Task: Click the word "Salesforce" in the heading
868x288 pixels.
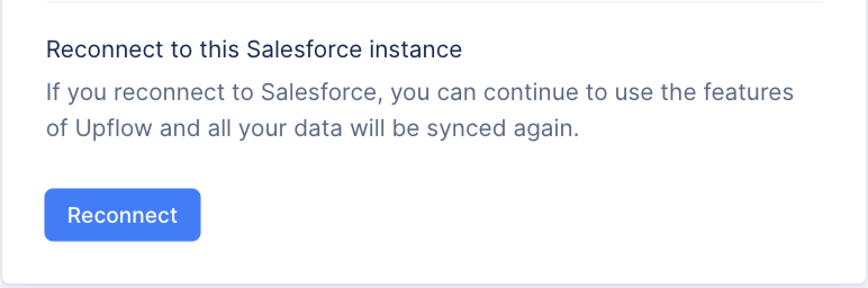Action: click(304, 49)
